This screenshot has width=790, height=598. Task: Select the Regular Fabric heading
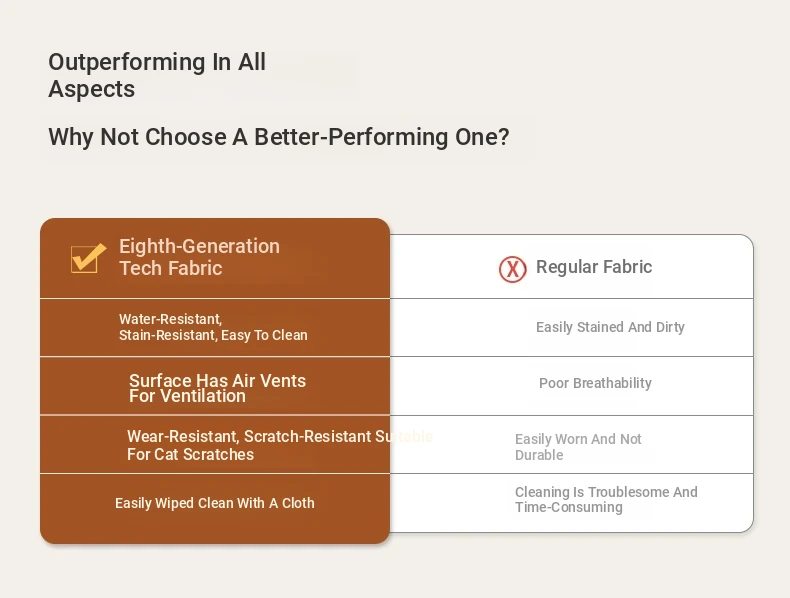(x=594, y=267)
